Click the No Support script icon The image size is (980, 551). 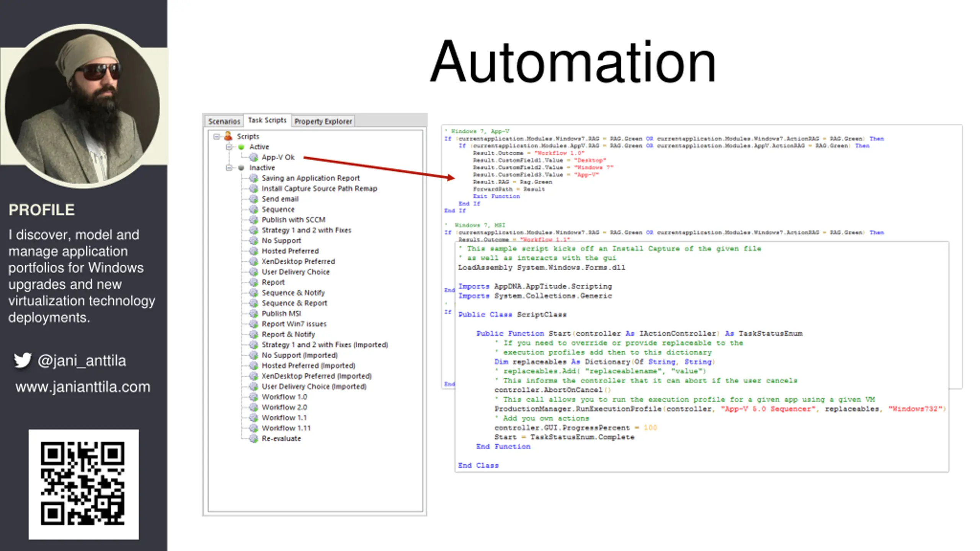pos(253,241)
